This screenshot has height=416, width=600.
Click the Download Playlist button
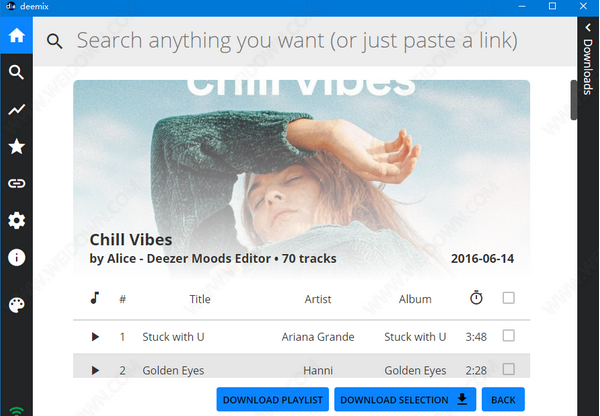click(x=272, y=400)
